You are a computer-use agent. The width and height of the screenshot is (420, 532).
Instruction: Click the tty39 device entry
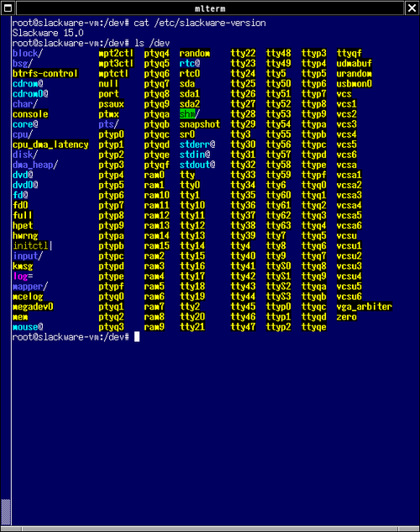[243, 236]
